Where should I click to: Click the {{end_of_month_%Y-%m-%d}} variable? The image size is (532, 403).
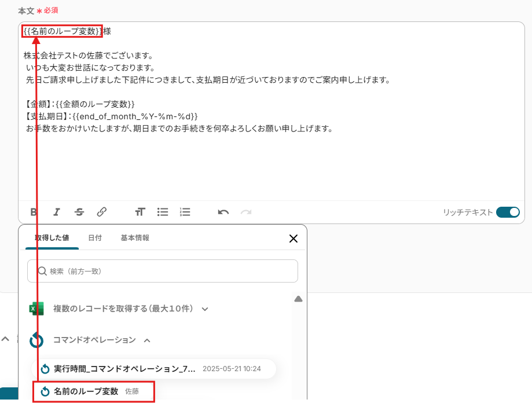[x=135, y=116]
